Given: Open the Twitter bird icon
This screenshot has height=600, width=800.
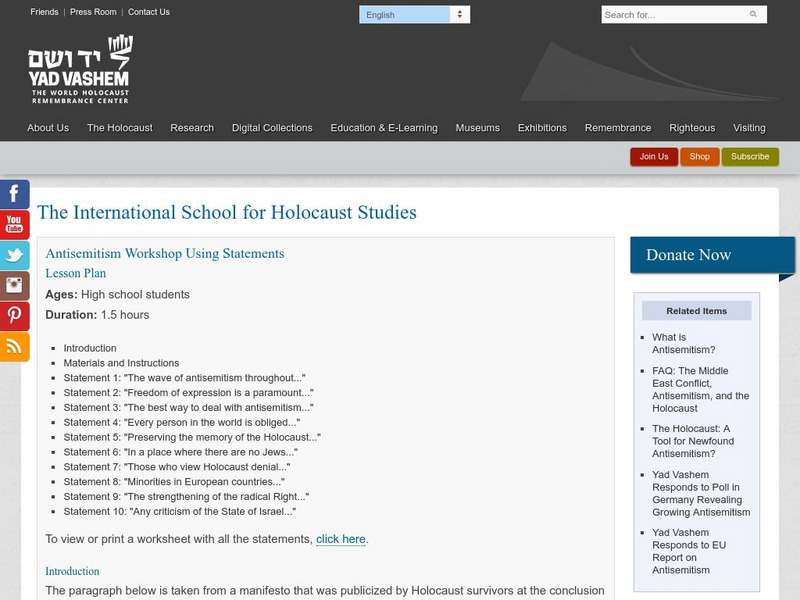Looking at the screenshot, I should pyautogui.click(x=14, y=254).
